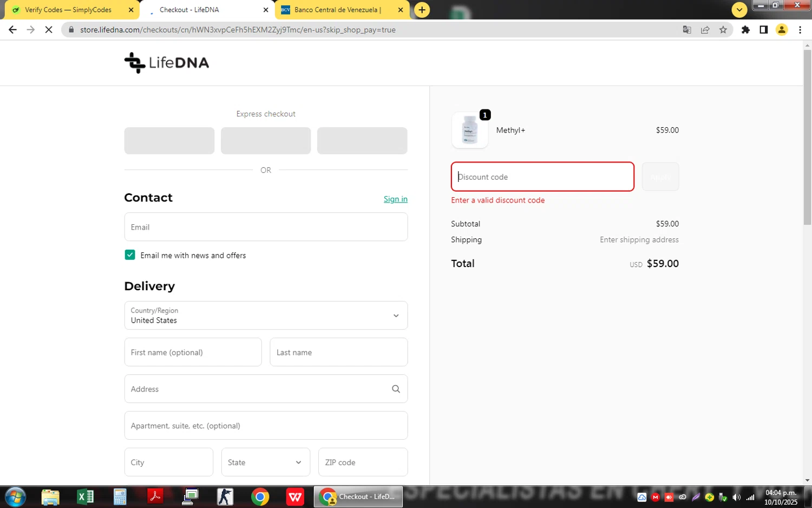Viewport: 812px width, 508px height.
Task: Click the Methyl+ product thumbnail
Action: coord(470,130)
